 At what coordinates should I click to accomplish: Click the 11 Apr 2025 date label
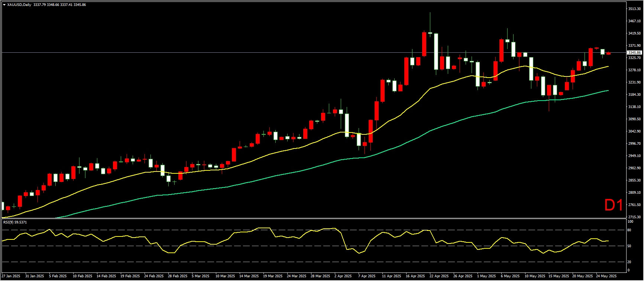(x=392, y=276)
